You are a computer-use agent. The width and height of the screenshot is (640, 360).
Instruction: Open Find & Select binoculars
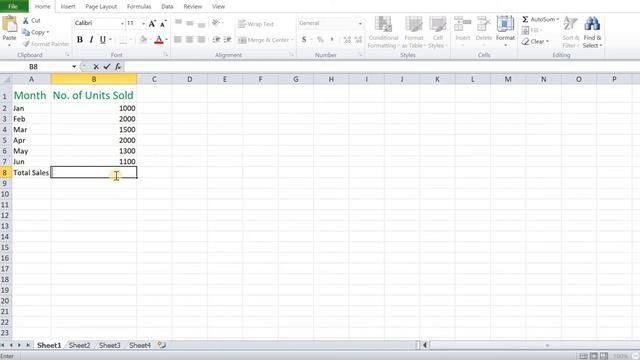[x=592, y=32]
